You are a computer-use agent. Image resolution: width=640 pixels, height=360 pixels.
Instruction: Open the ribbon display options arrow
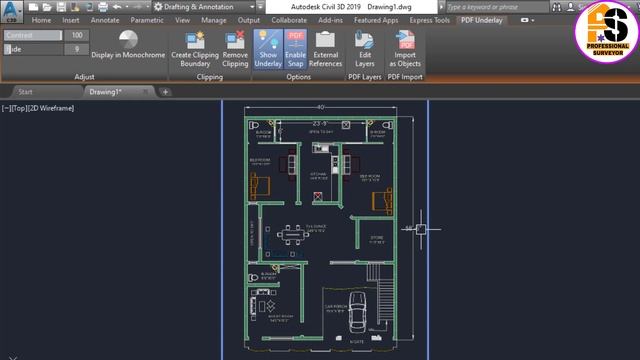click(x=533, y=20)
